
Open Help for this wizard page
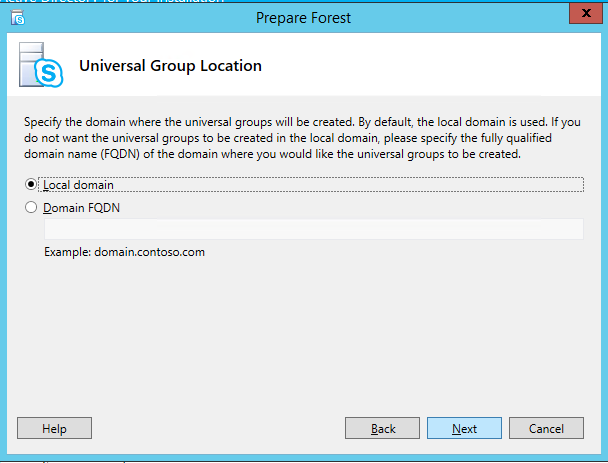click(x=55, y=428)
